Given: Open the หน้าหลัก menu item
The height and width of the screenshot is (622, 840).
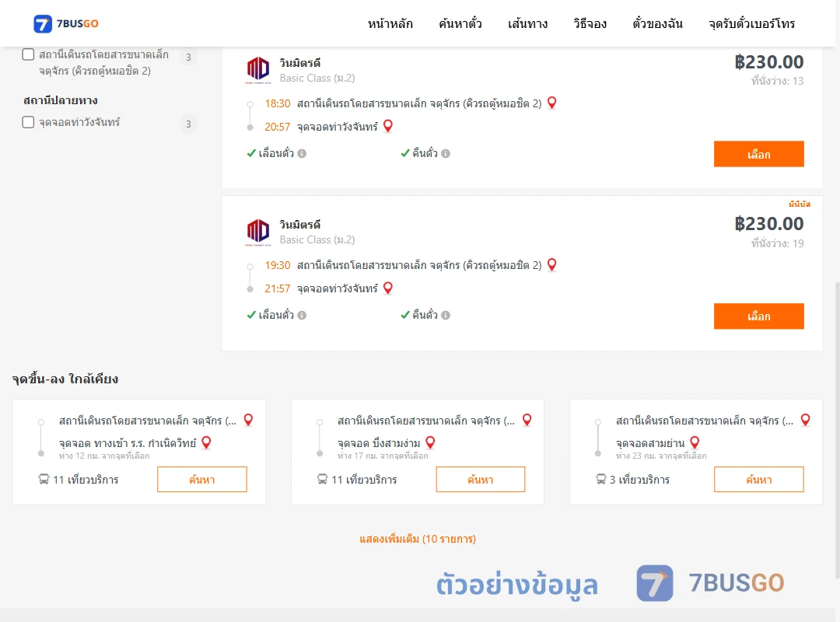Looking at the screenshot, I should pyautogui.click(x=390, y=23).
